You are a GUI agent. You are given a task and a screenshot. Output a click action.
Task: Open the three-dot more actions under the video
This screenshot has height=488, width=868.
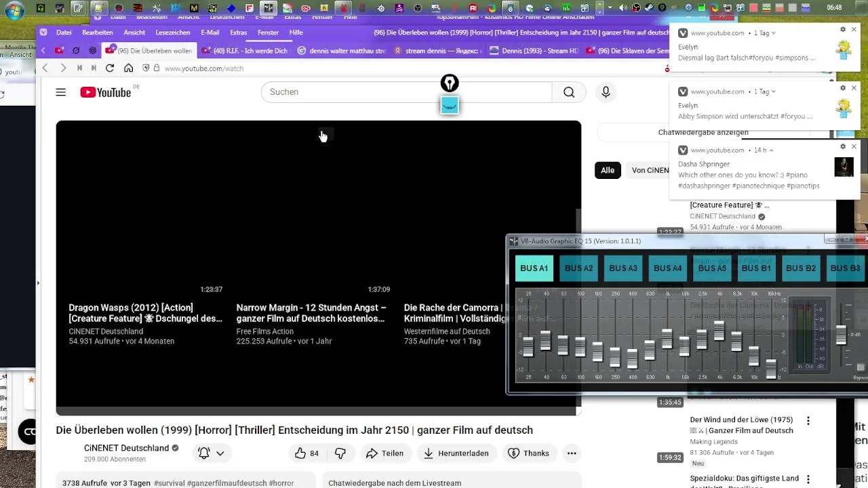(x=572, y=453)
